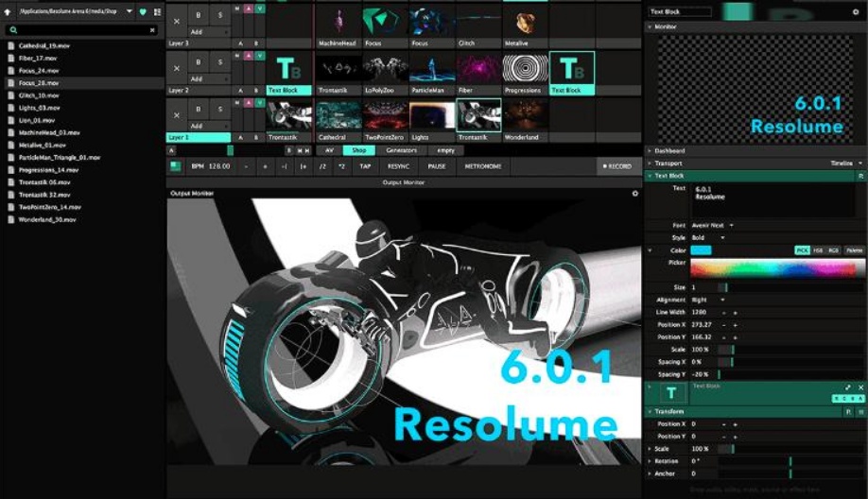Remove the Text Block effect using X
This screenshot has height=499, width=868.
[x=861, y=387]
